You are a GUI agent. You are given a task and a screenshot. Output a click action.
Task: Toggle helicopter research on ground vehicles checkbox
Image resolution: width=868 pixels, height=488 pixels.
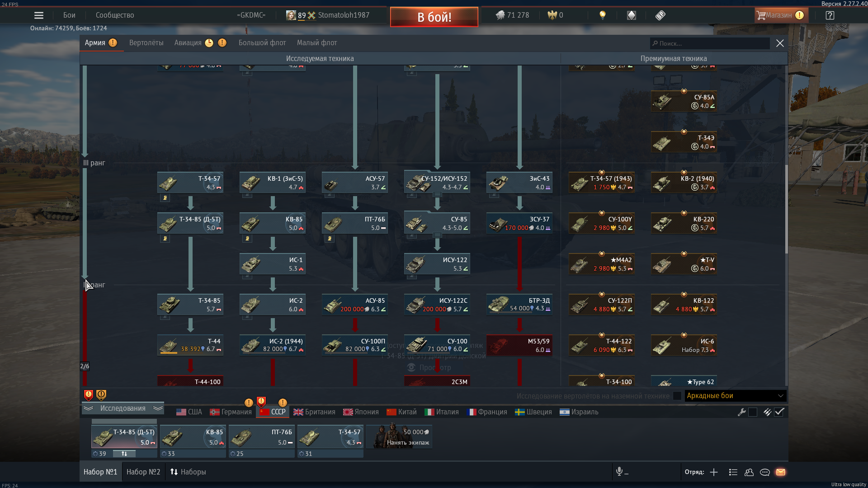click(677, 396)
